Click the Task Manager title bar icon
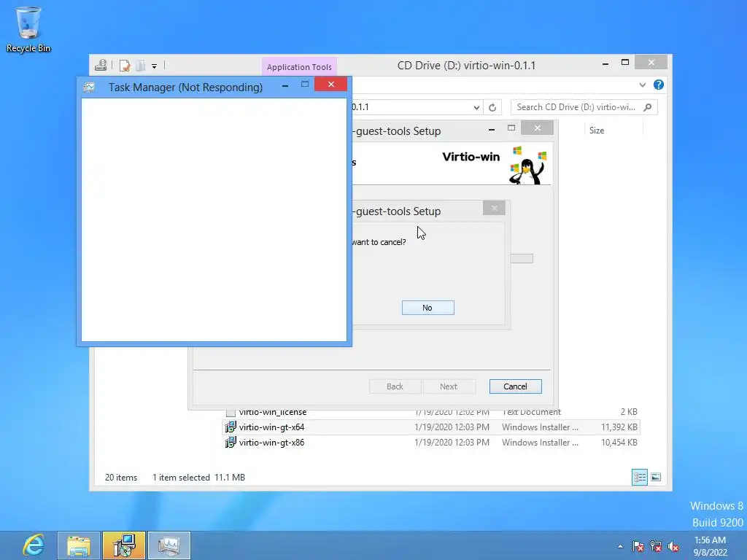The width and height of the screenshot is (747, 560). click(89, 87)
